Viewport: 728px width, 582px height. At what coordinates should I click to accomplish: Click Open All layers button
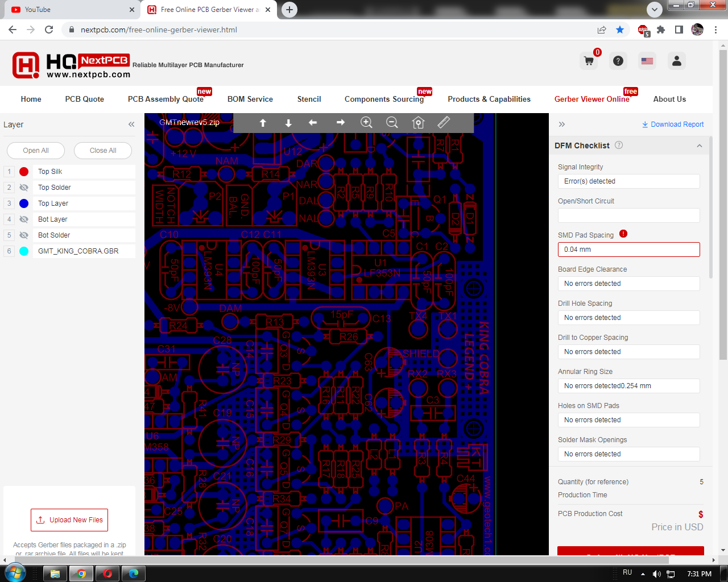coord(36,151)
